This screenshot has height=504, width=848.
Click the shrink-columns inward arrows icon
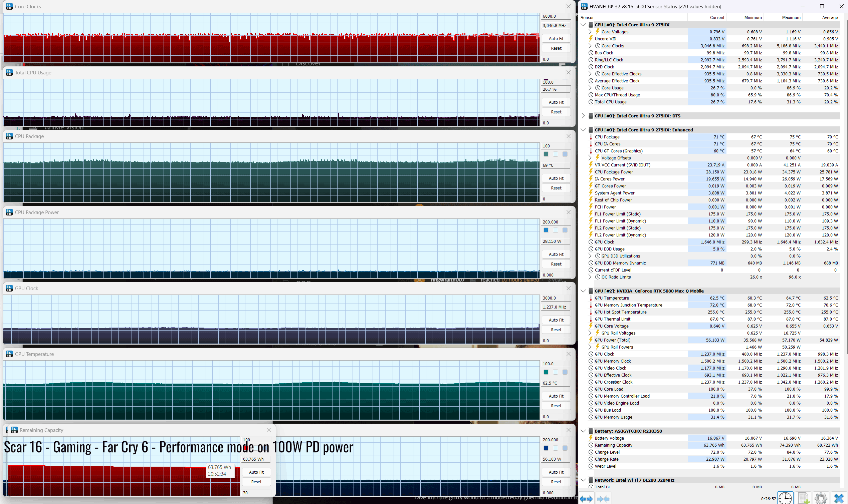tap(603, 499)
